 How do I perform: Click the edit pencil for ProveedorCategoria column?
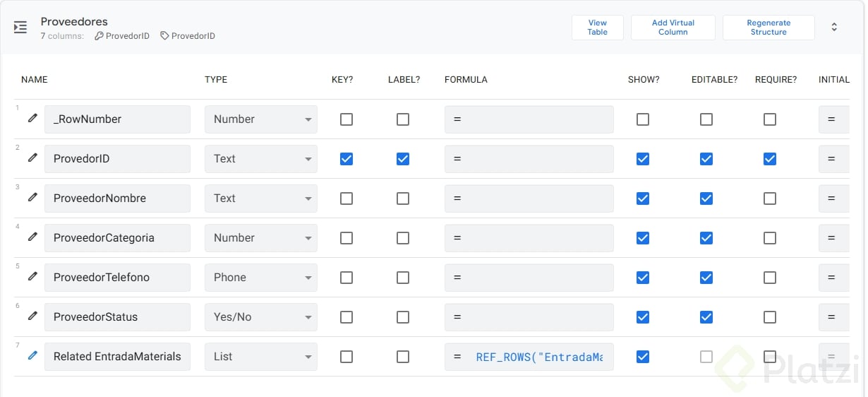32,237
